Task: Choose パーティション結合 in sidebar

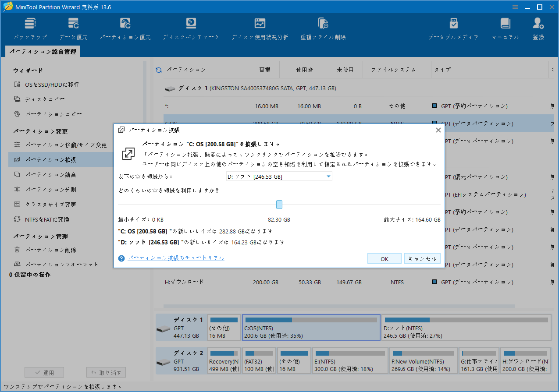Action: (45, 175)
